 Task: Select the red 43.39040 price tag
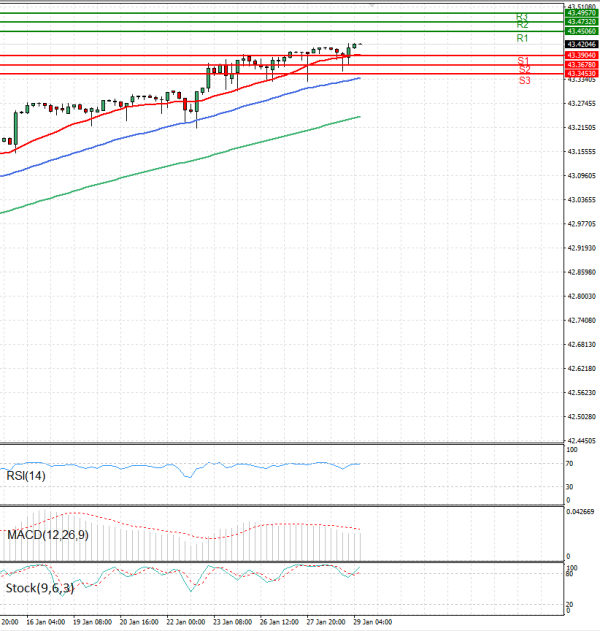581,55
